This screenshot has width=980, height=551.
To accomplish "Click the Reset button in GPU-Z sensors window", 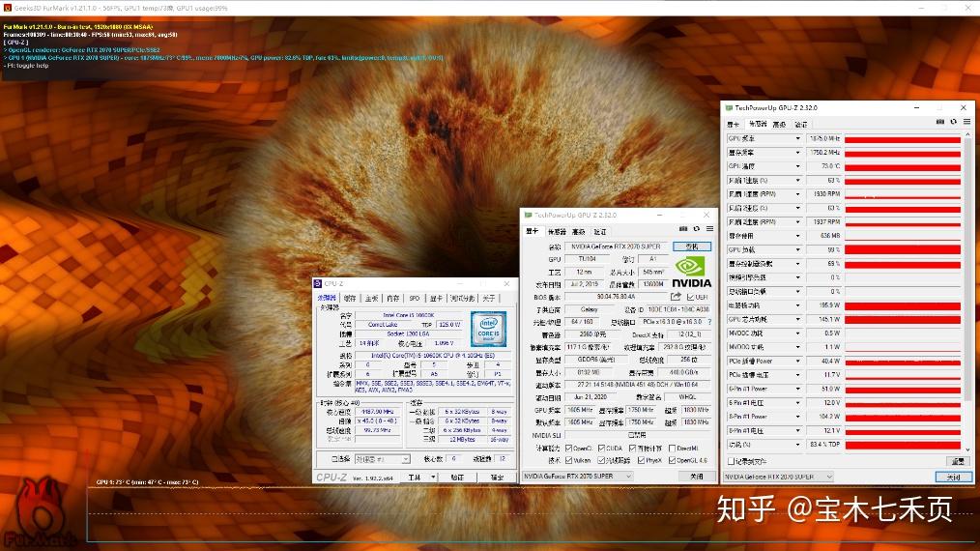I will (958, 461).
